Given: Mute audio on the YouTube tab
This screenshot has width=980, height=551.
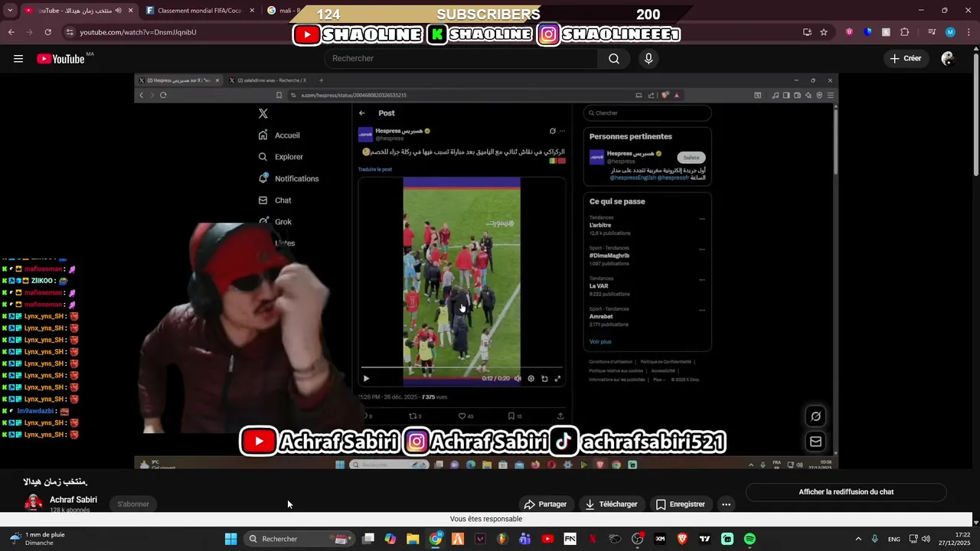Looking at the screenshot, I should tap(119, 11).
